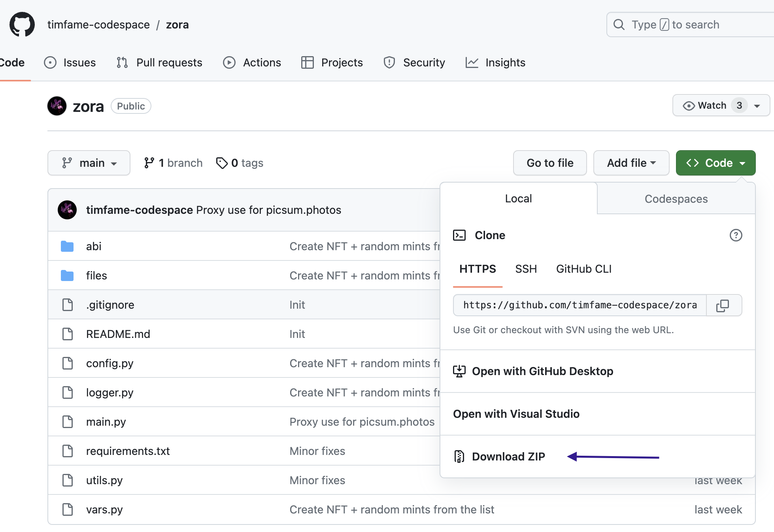
Task: Open the main.py file link
Action: [106, 422]
